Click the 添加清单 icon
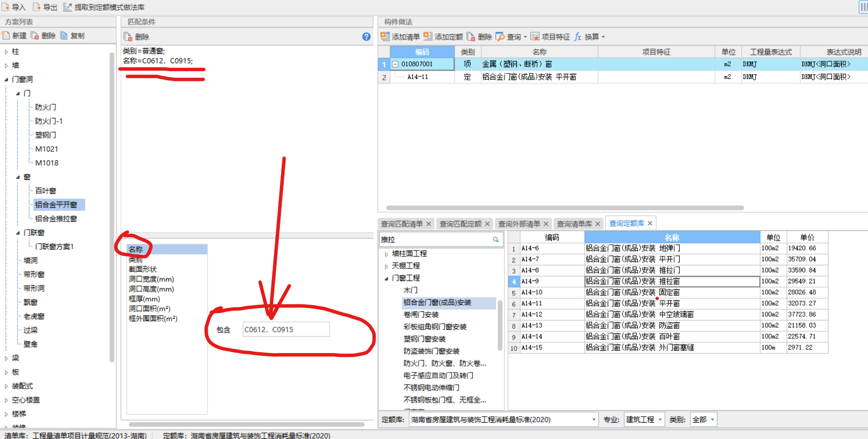This screenshot has width=868, height=439. tap(385, 36)
